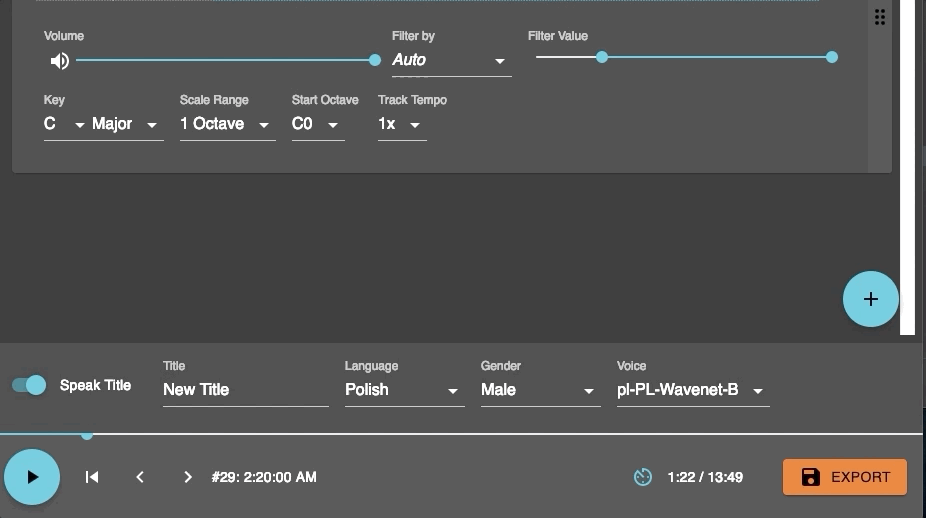
Task: Open the Start Octave C0 dropdown
Action: 318,124
